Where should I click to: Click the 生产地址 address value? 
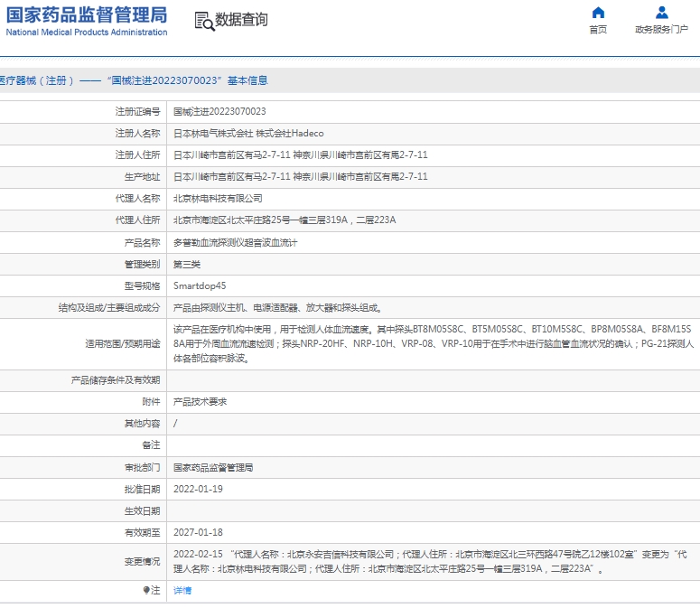pos(300,177)
